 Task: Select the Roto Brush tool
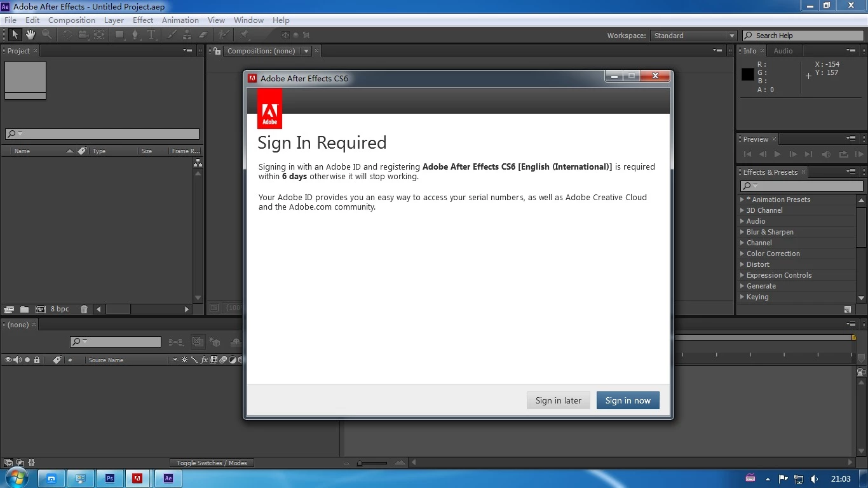224,35
